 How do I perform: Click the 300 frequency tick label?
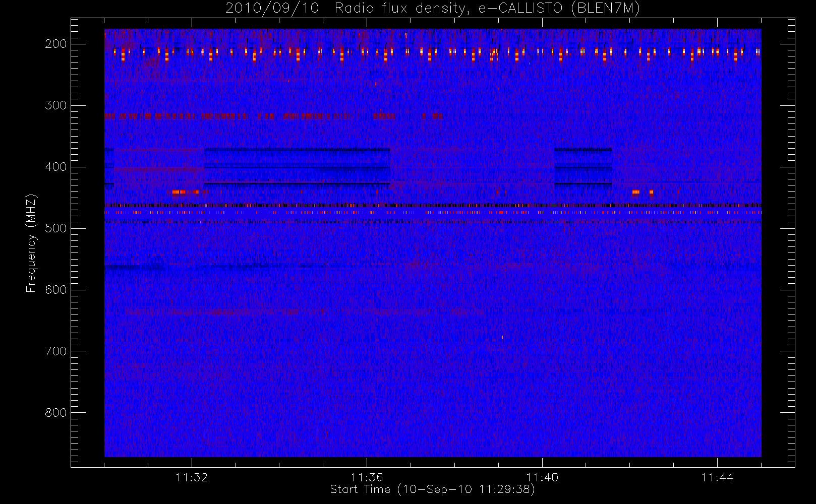tap(56, 105)
